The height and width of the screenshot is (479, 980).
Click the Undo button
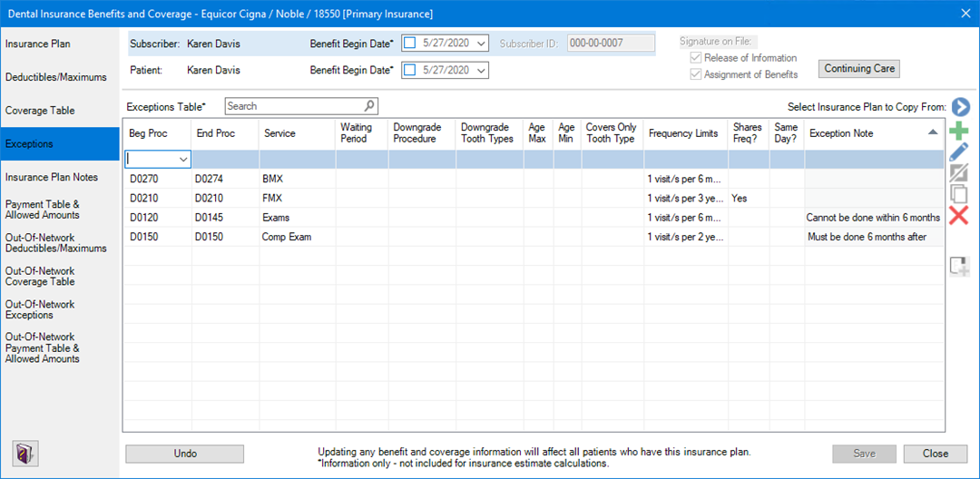point(184,454)
